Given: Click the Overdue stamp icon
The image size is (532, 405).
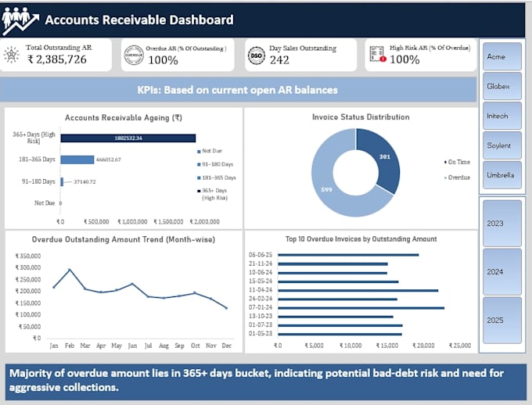Looking at the screenshot, I should tap(134, 55).
